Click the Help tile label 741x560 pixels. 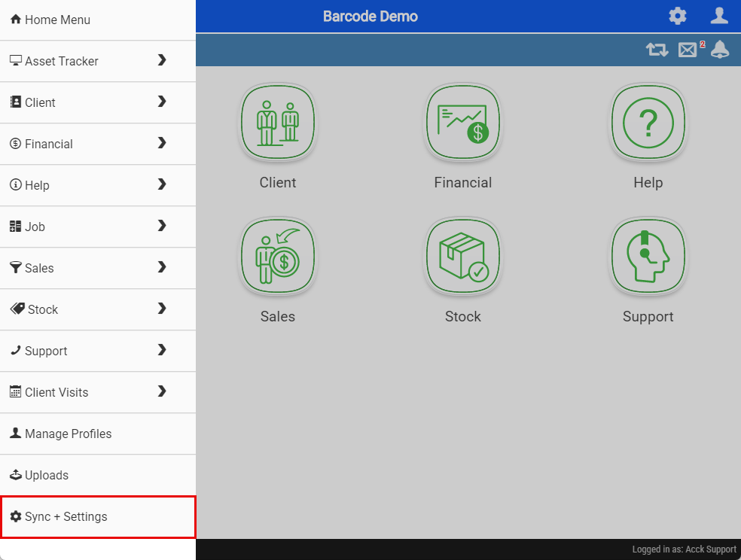tap(648, 183)
